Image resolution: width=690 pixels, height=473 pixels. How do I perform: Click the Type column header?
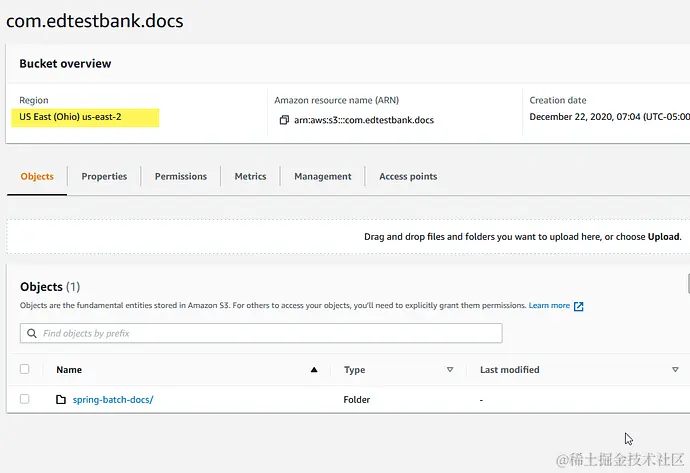click(355, 370)
